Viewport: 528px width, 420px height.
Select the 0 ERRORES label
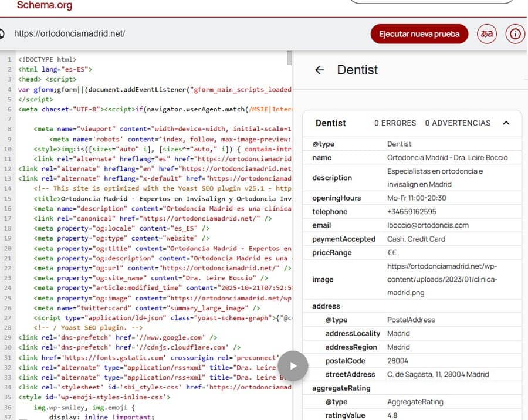[395, 123]
